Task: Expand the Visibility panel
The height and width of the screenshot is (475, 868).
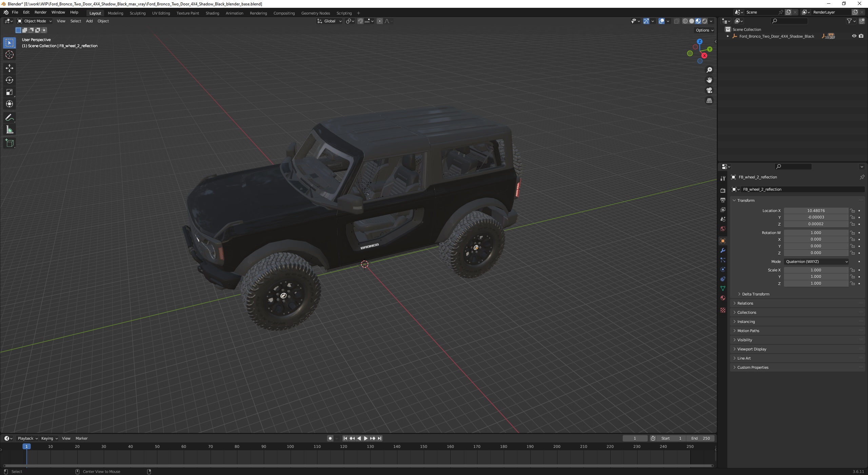Action: click(745, 340)
